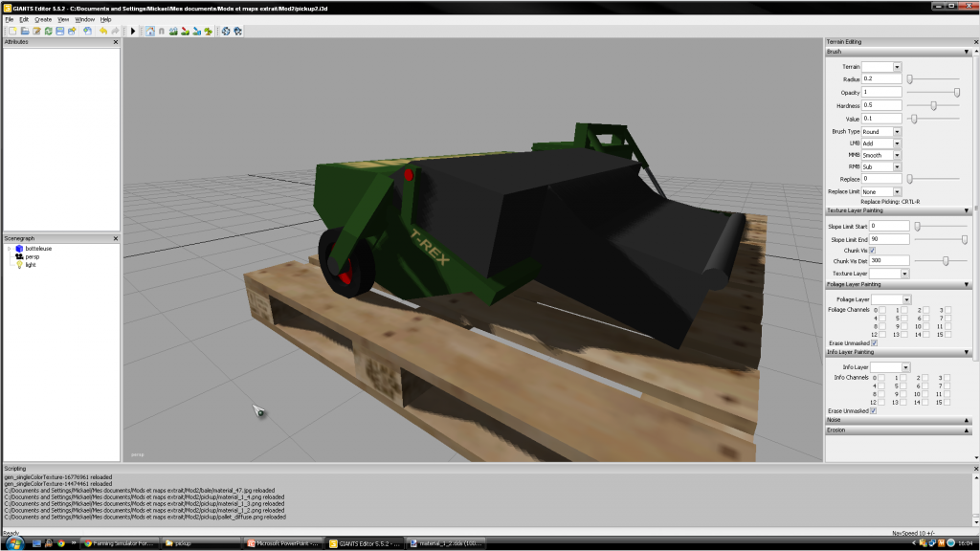Select the red brush terrain paint icon
This screenshot has height=551, width=980.
[185, 32]
